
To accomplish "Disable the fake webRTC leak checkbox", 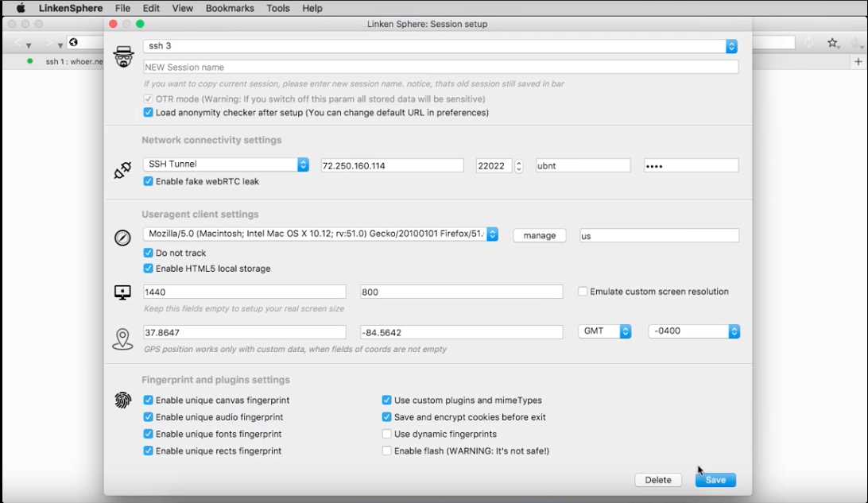I will [x=149, y=181].
